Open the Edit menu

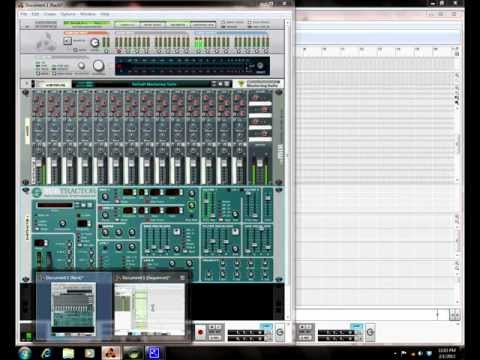[x=35, y=14]
